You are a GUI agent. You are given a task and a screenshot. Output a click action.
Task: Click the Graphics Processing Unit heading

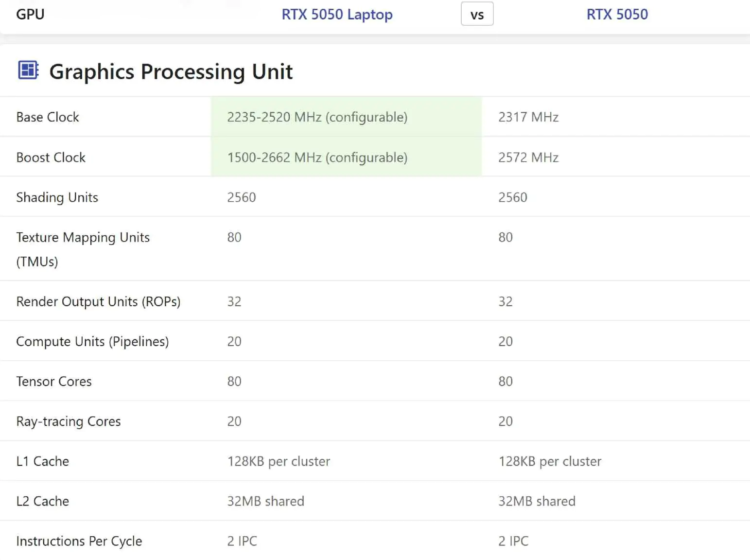(171, 72)
